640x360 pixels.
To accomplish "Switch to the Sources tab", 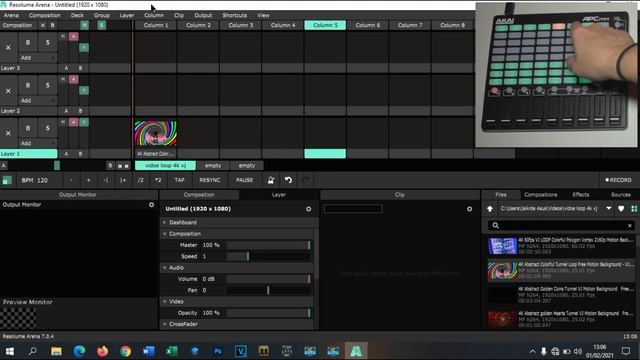I will 620,195.
